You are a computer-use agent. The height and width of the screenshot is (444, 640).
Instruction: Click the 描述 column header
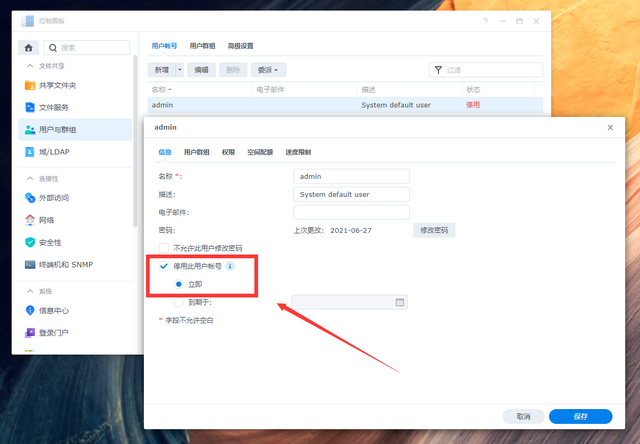(409, 89)
